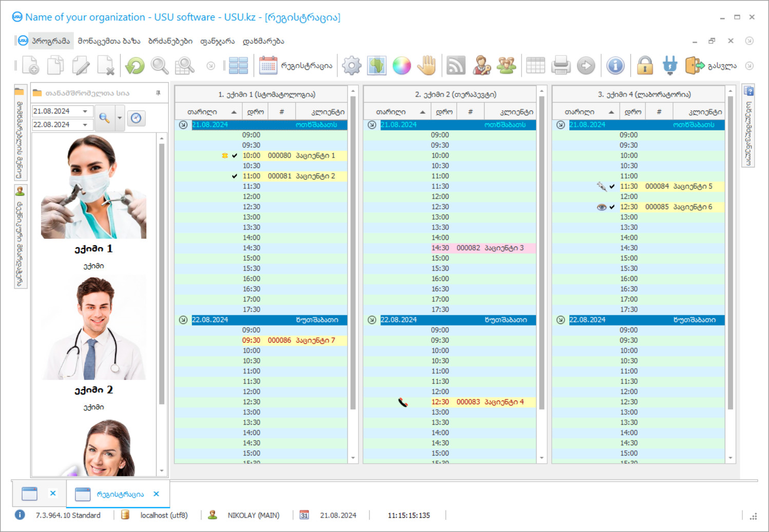Image resolution: width=769 pixels, height=532 pixels.
Task: Click the blue power plug icon
Action: click(670, 65)
